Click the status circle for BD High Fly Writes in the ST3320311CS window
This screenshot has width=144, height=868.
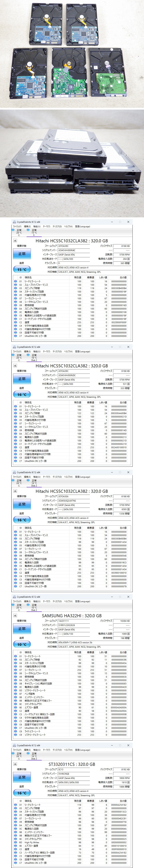[15, 842]
